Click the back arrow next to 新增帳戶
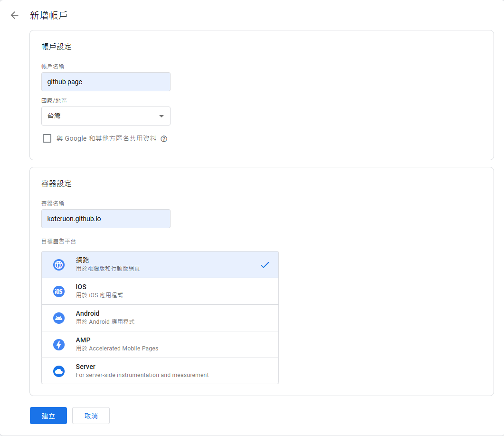 14,15
